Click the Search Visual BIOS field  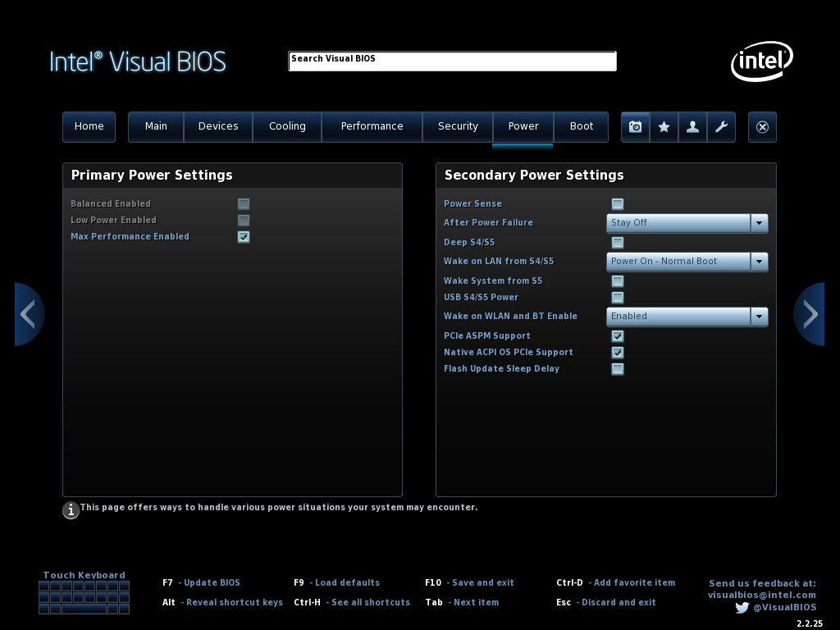[452, 62]
